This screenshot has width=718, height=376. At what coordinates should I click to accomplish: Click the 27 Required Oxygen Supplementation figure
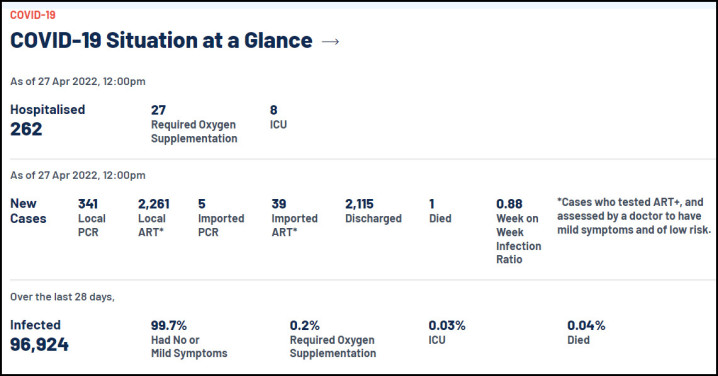coord(194,124)
